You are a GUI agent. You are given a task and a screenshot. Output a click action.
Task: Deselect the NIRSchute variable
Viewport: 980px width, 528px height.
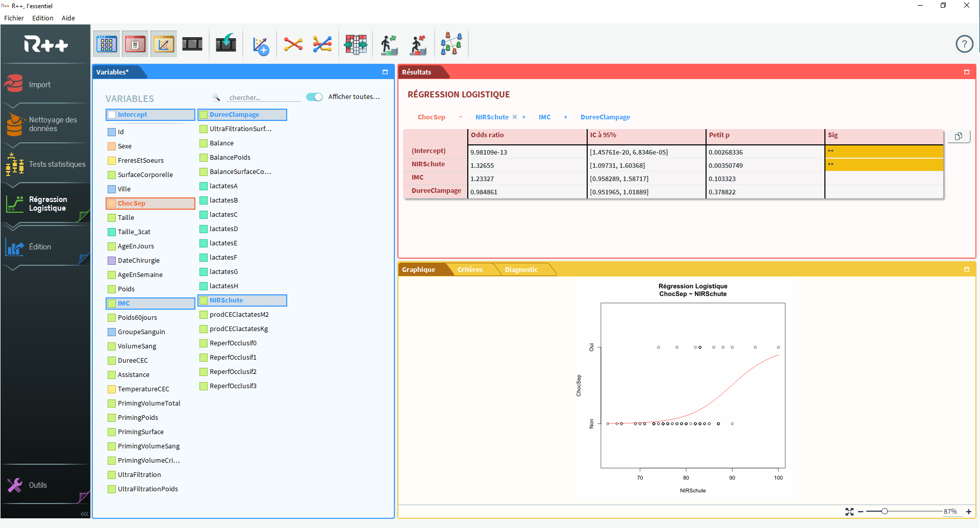[x=242, y=300]
